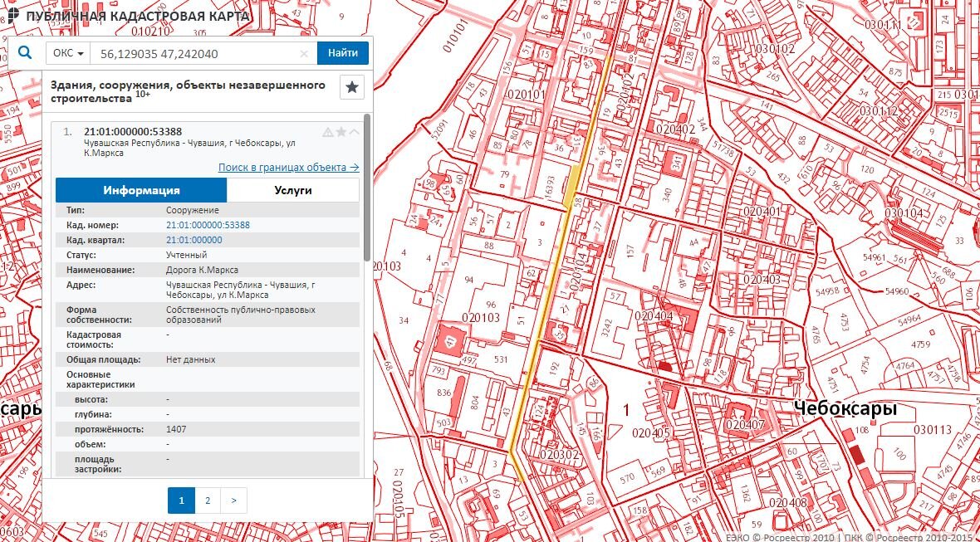Click cadastral quarter label 030104 on map
The height and width of the screenshot is (542, 980).
(903, 212)
